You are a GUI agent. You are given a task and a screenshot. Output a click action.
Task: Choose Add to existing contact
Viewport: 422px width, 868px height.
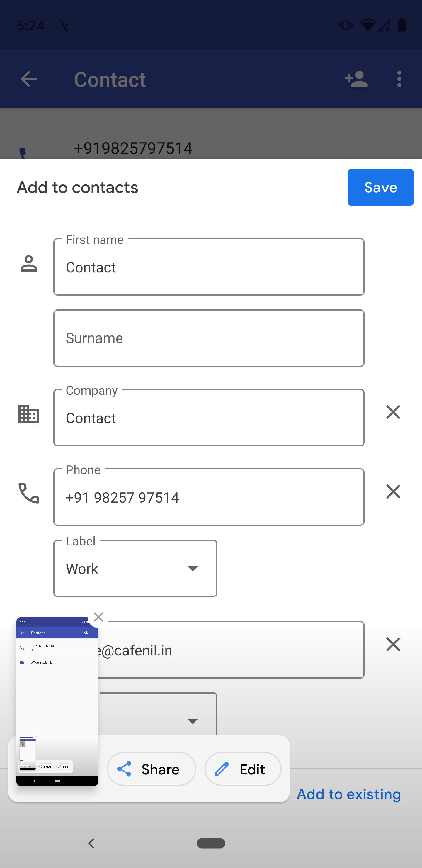click(348, 794)
